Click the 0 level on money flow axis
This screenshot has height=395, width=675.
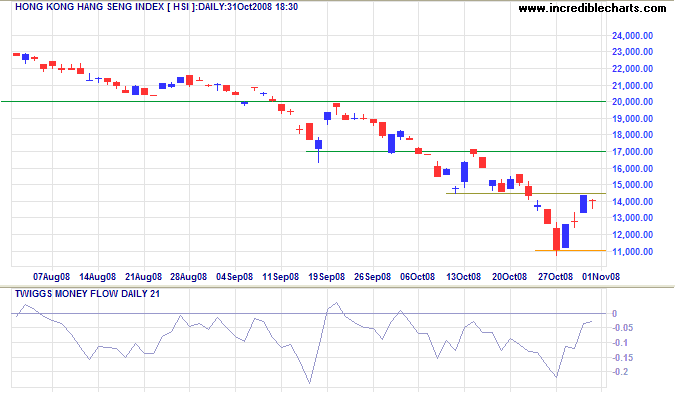coord(614,314)
